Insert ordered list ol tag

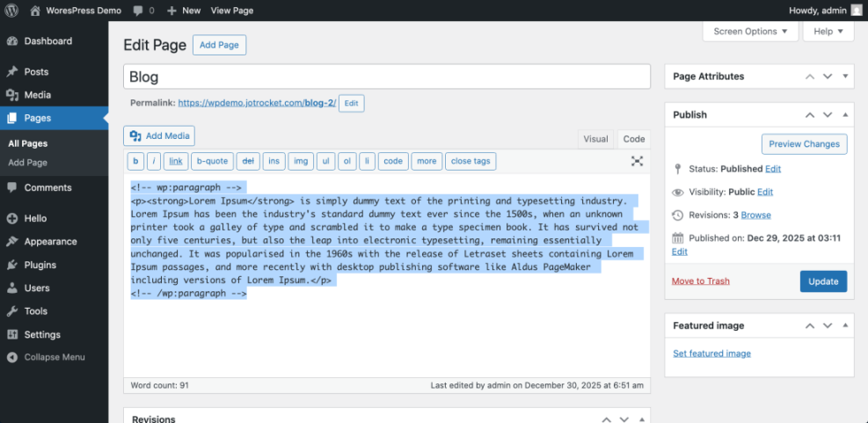click(x=347, y=161)
